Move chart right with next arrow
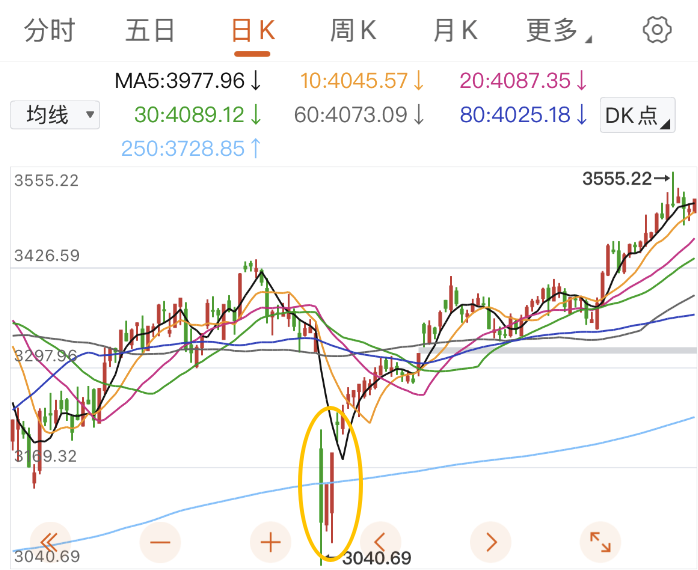 [490, 542]
